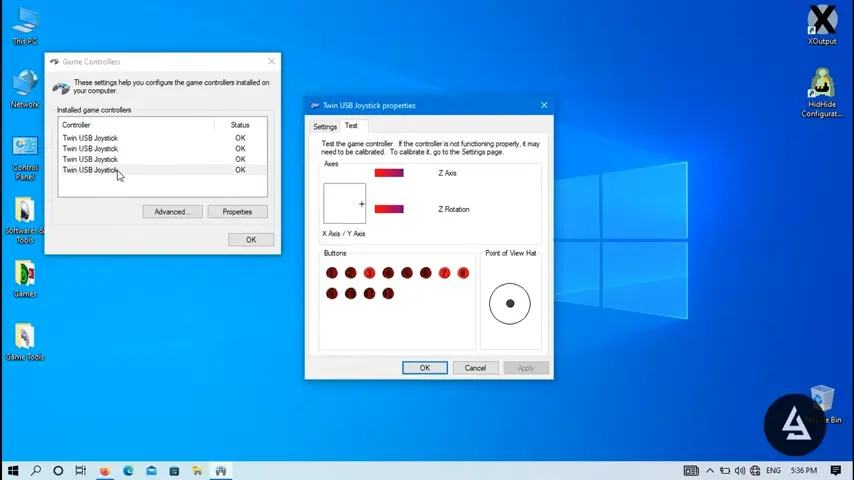
Task: Click button 1 indicator in Buttons group
Action: point(332,273)
